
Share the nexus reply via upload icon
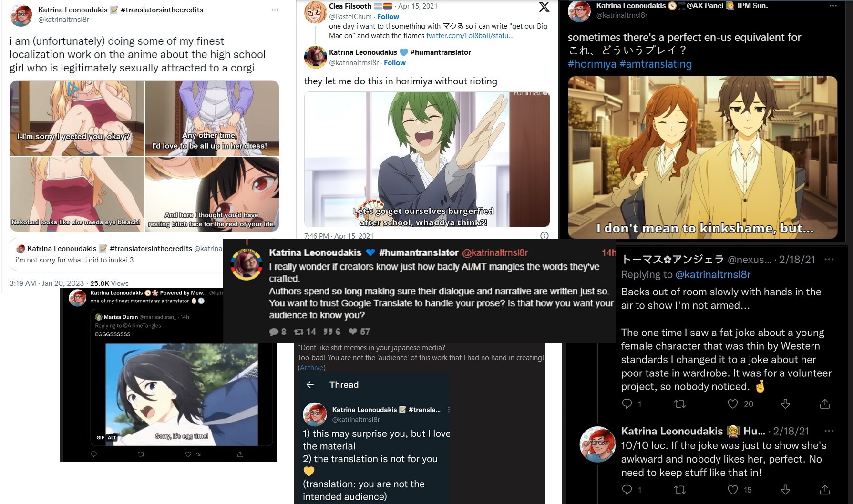825,404
